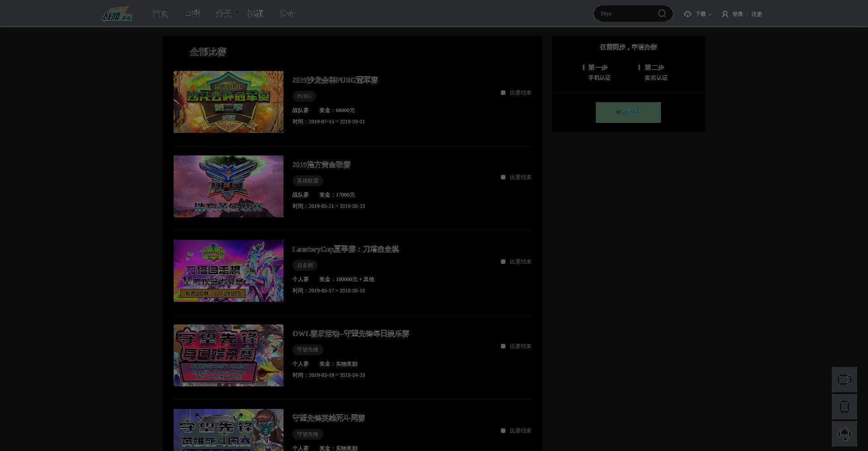This screenshot has height=451, width=868.
Task: Click 比赛结束 status of 浩方黄金联赛
Action: click(516, 177)
